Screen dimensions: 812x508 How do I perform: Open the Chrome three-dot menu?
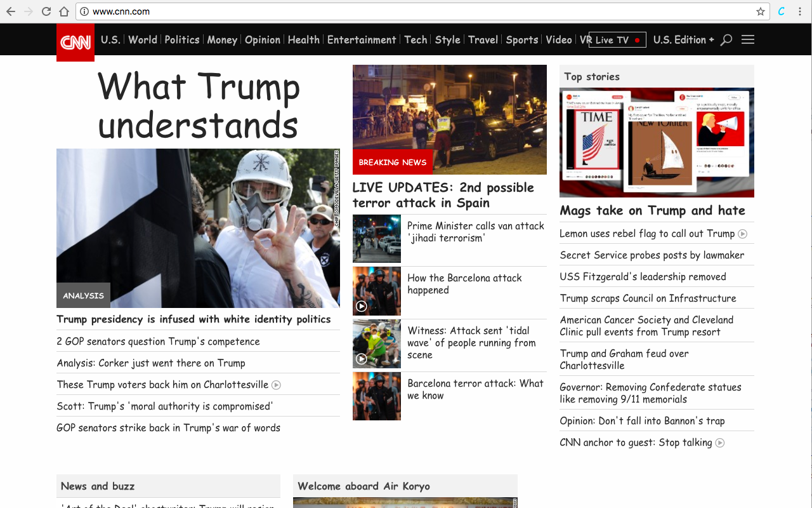(801, 11)
